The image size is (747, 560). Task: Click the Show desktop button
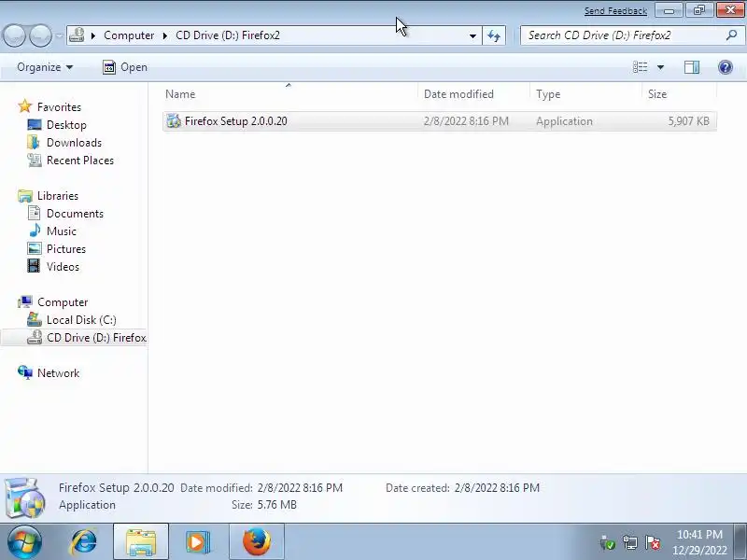pos(740,542)
